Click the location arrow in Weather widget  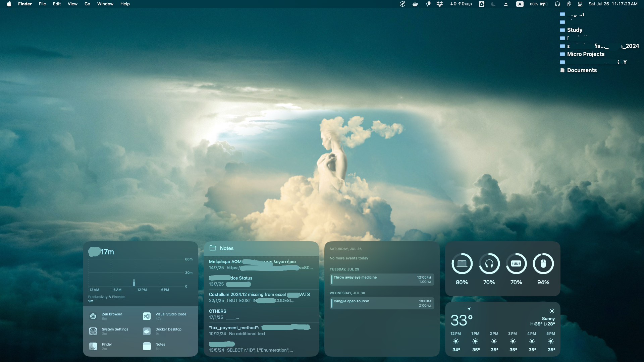click(x=469, y=309)
